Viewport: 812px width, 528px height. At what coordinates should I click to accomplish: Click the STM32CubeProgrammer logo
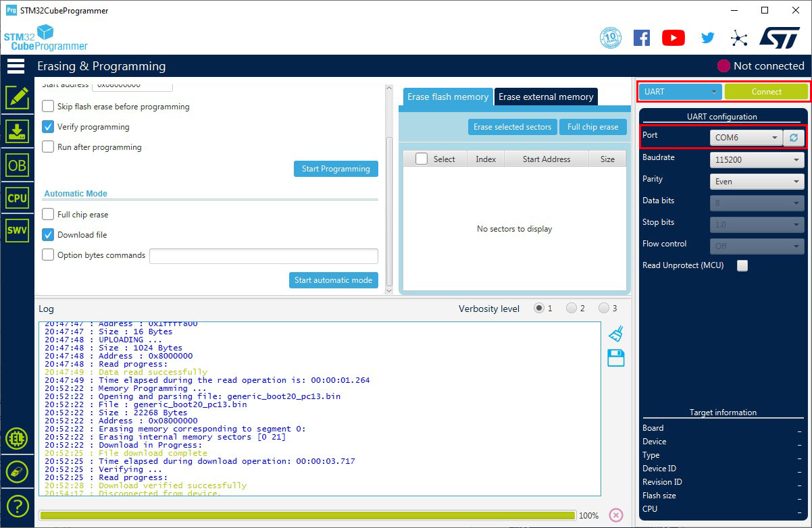click(45, 38)
